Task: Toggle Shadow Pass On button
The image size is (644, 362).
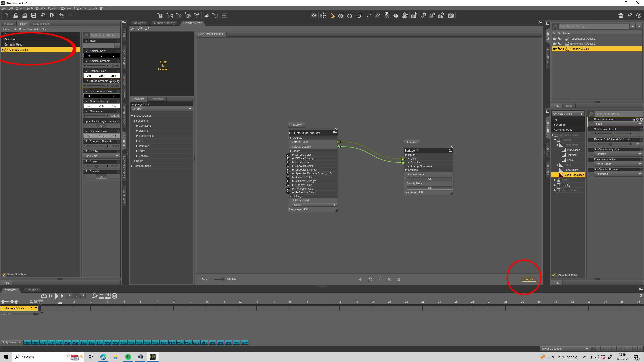Action: pyautogui.click(x=429, y=179)
